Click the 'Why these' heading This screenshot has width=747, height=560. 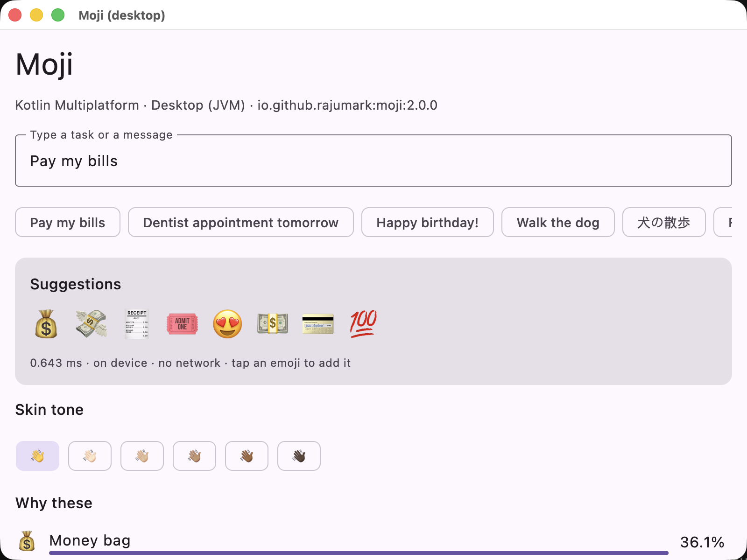[54, 503]
